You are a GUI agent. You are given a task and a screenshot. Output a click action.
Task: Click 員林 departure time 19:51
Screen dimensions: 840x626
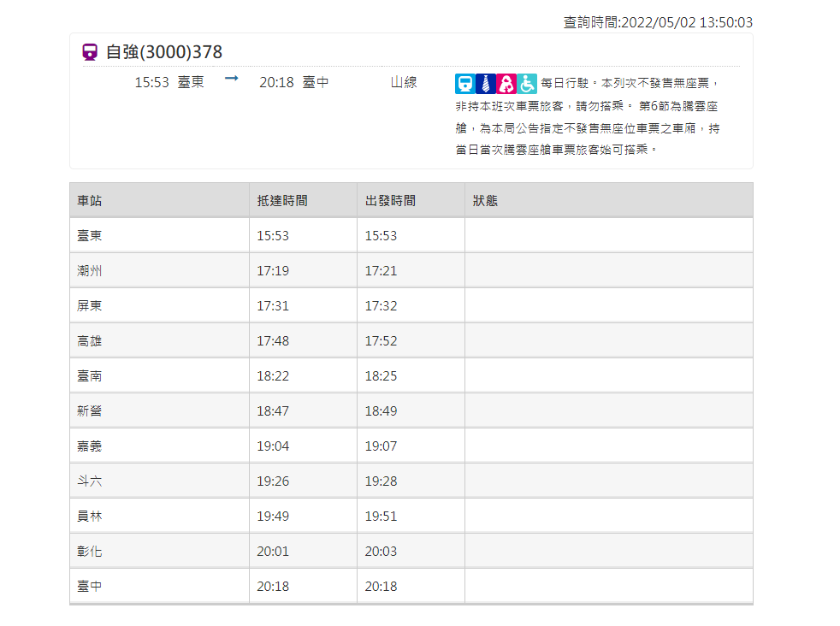(x=381, y=517)
